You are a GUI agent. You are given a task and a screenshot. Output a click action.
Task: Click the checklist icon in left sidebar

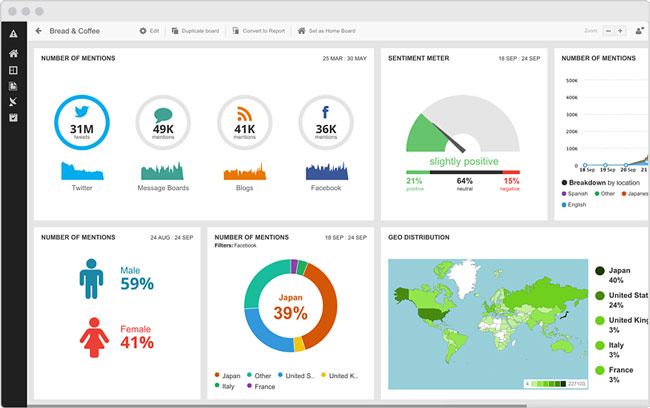coord(13,117)
